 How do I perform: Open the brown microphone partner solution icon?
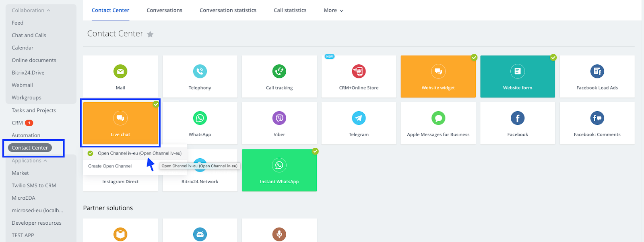pos(279,234)
